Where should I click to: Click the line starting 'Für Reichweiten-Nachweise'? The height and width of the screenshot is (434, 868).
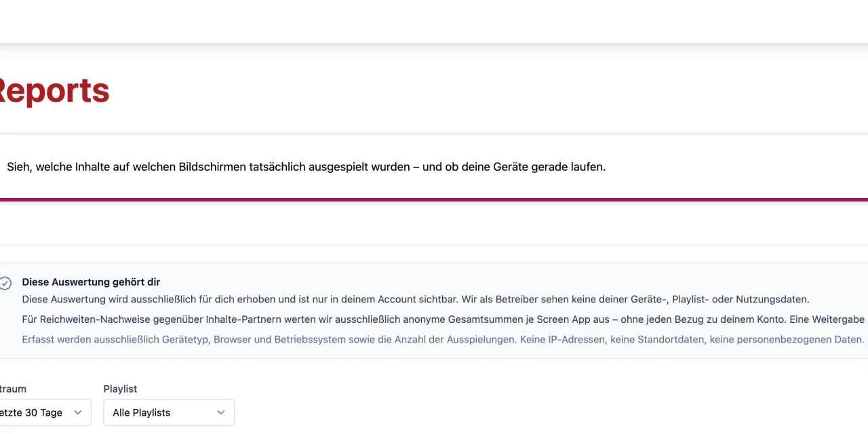pyautogui.click(x=445, y=319)
